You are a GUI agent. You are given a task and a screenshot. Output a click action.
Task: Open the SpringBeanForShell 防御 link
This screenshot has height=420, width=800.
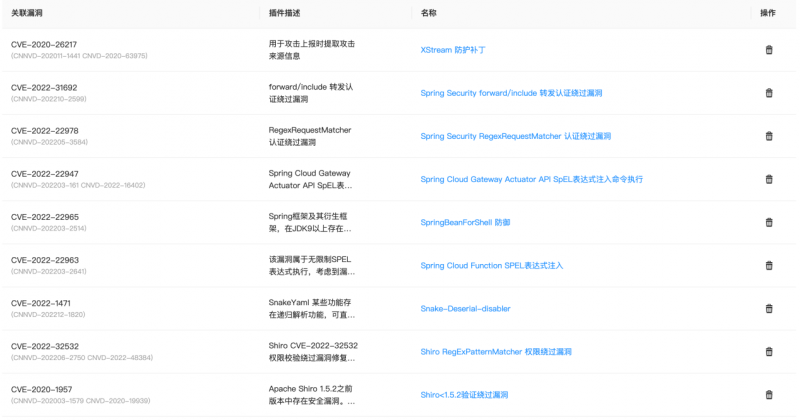pos(465,223)
